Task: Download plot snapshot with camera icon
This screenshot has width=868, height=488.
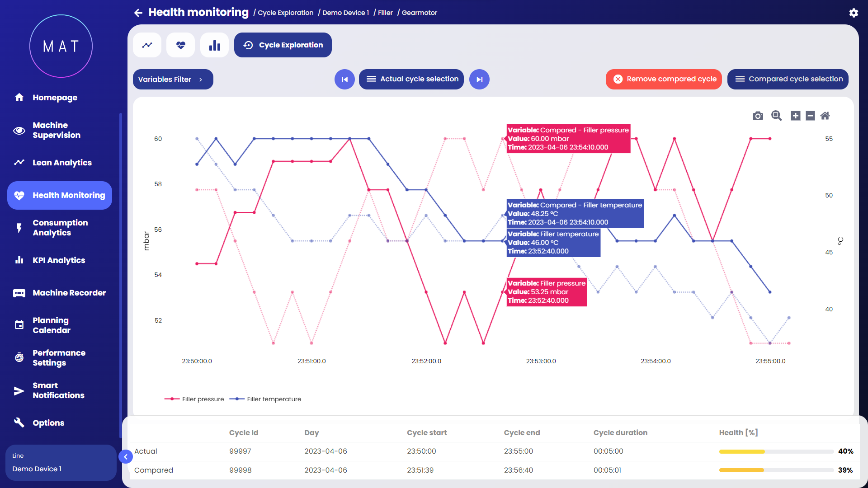Action: 758,116
